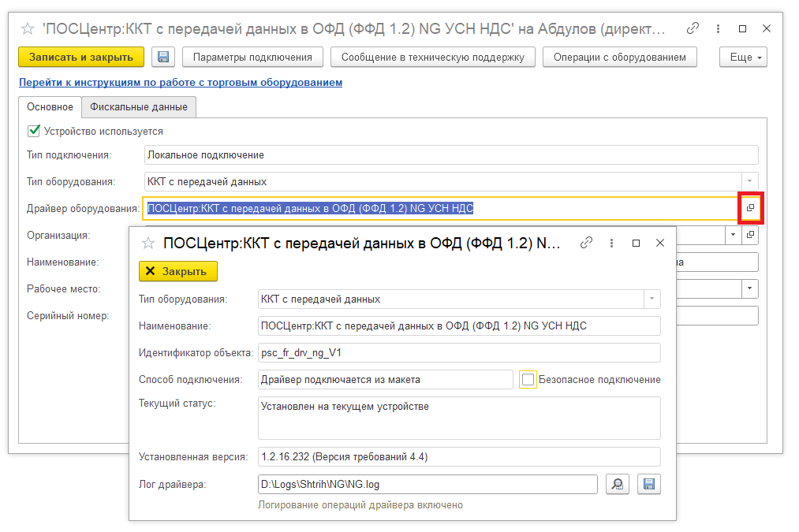
Task: Click Рабочее место label
Action: 64,288
